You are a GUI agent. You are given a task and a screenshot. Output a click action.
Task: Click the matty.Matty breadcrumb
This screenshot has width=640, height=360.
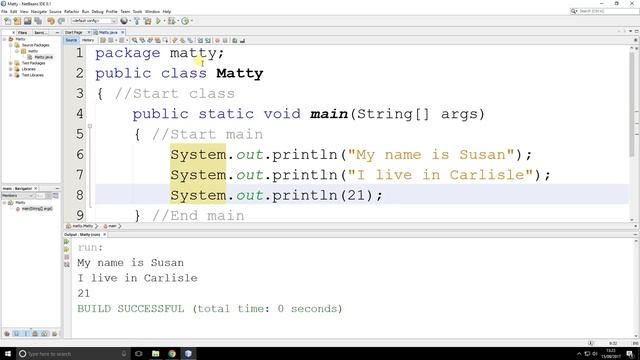click(82, 226)
